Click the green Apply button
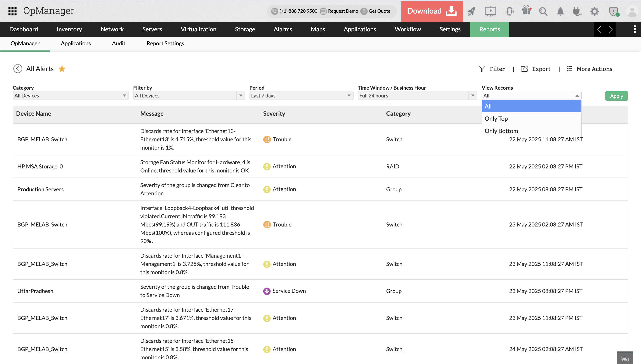Screen dimensions: 641x364 [616, 96]
